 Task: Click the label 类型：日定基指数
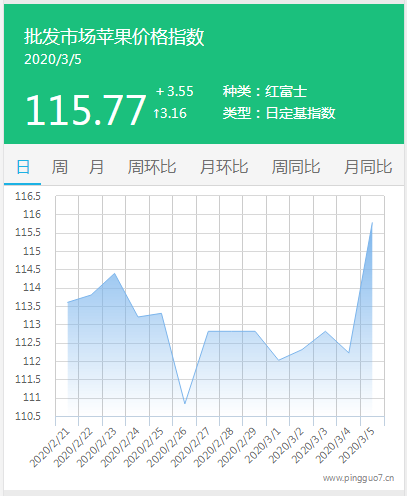[279, 113]
